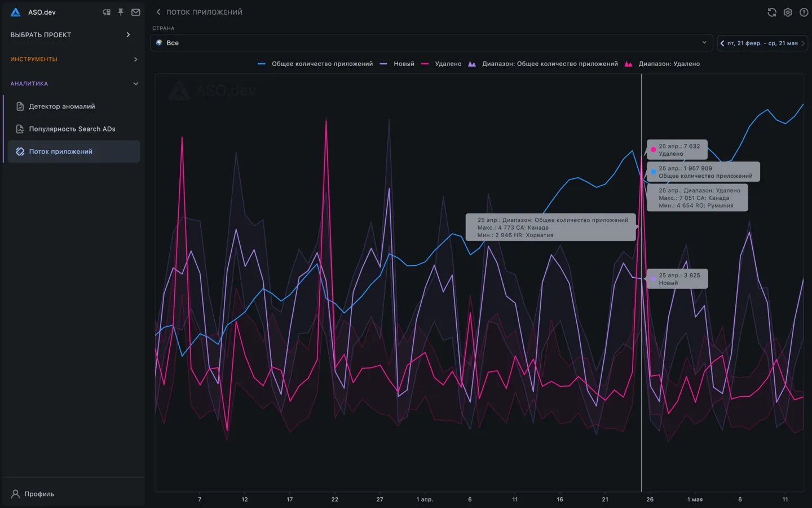The width and height of the screenshot is (812, 508).
Task: Open the help question mark icon
Action: pos(804,12)
